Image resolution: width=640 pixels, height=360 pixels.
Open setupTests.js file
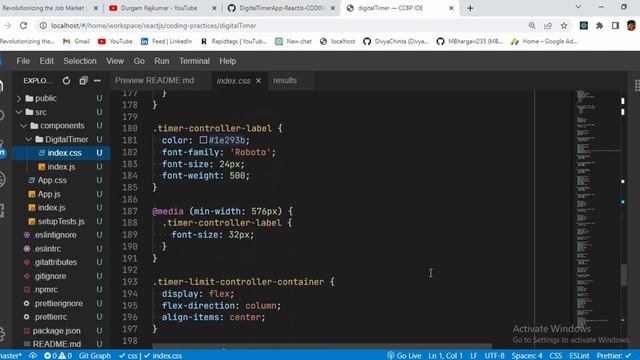pyautogui.click(x=61, y=221)
